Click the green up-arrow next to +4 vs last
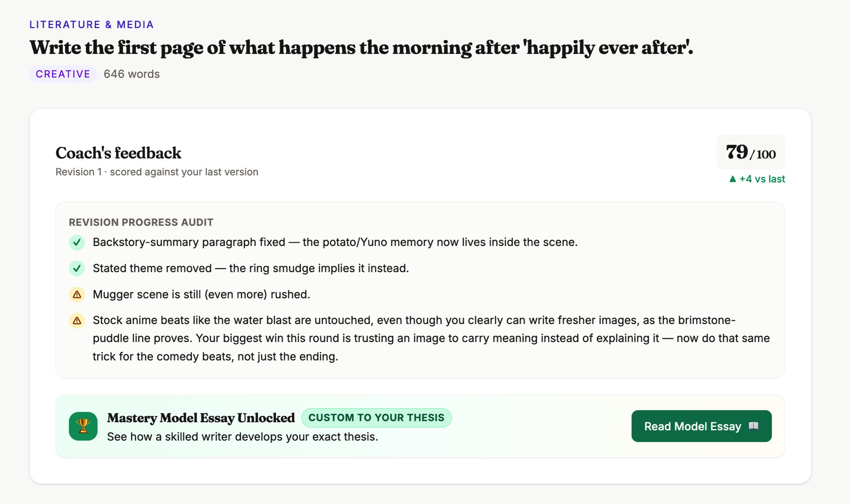 (x=732, y=179)
